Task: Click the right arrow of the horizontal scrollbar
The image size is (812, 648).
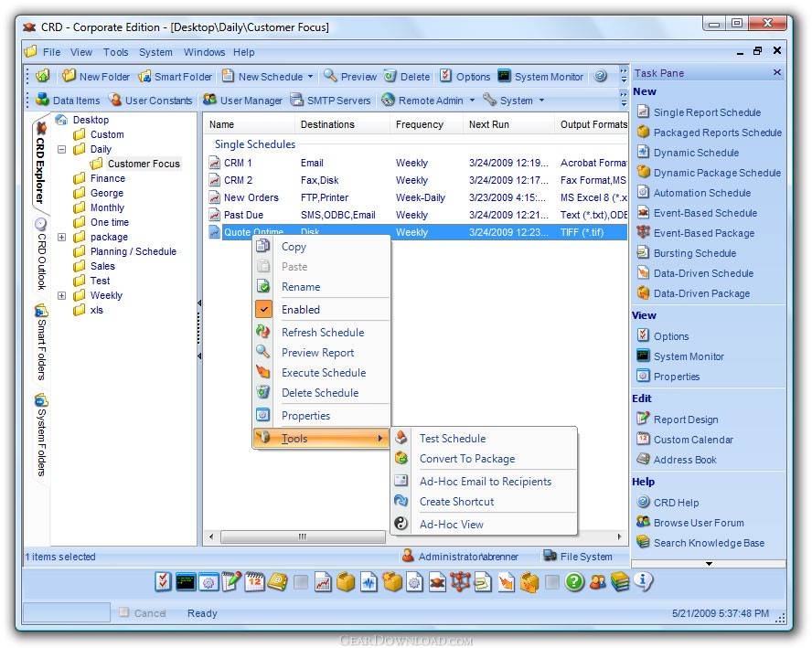Action: 619,536
